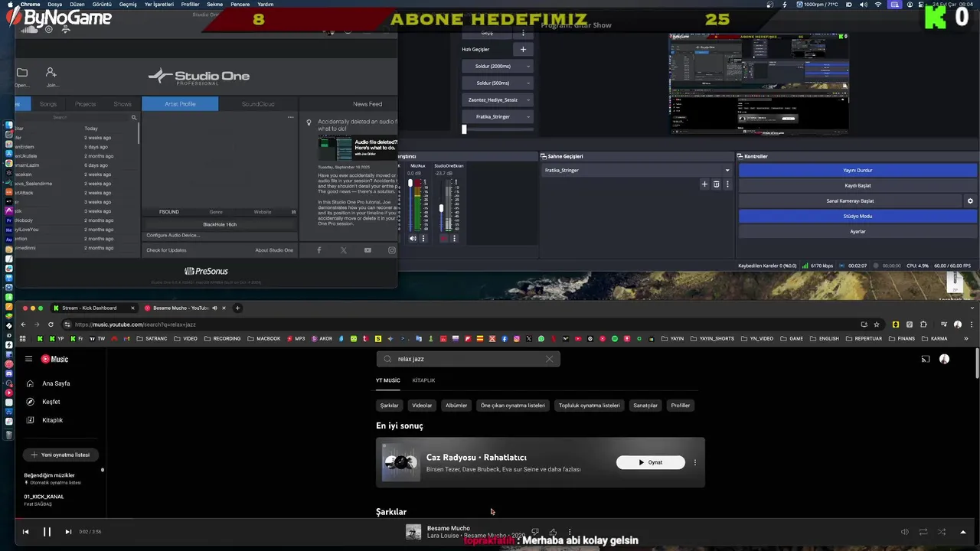Viewport: 980px width, 551px height.
Task: Click Configure Audio Device link in Studio One
Action: [173, 235]
